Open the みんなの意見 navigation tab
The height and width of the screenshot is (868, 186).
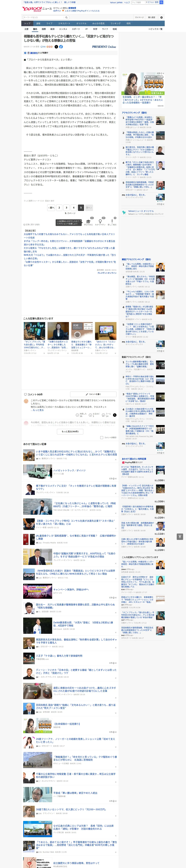click(98, 24)
